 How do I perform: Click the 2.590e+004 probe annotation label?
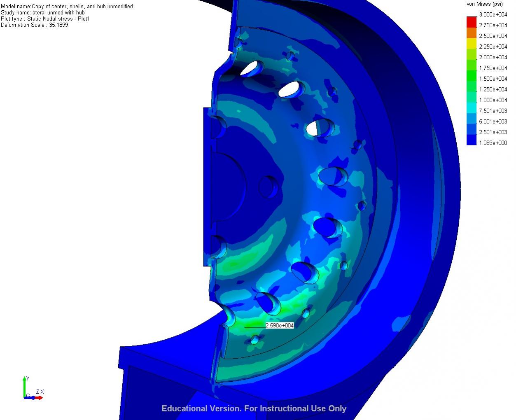pyautogui.click(x=280, y=325)
